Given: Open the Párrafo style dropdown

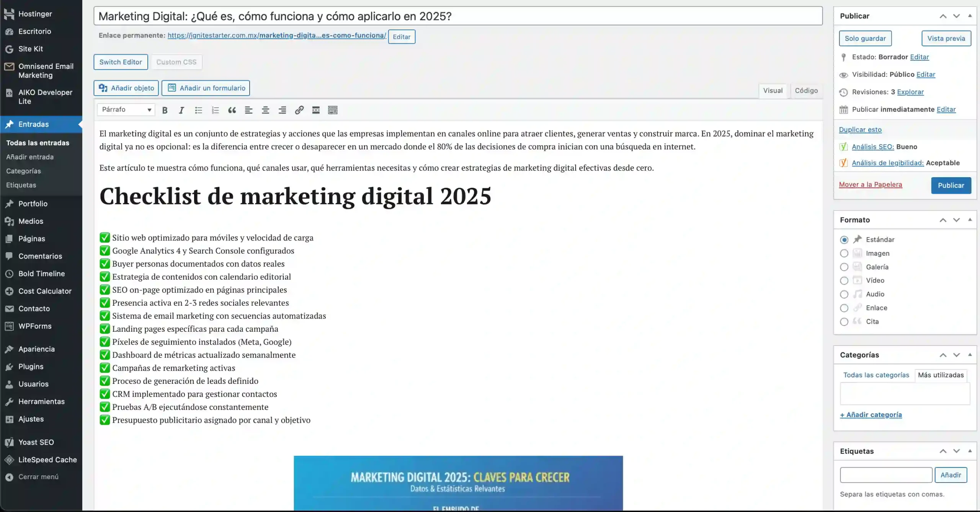Looking at the screenshot, I should [x=126, y=110].
